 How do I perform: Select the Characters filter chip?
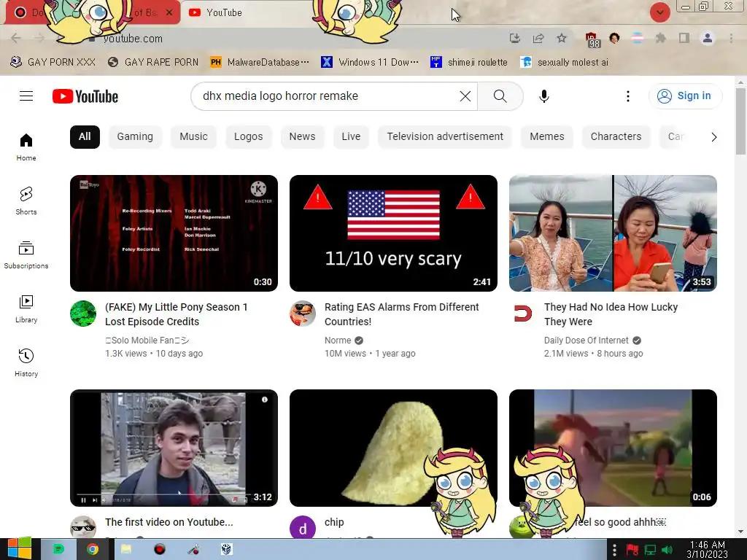click(616, 136)
